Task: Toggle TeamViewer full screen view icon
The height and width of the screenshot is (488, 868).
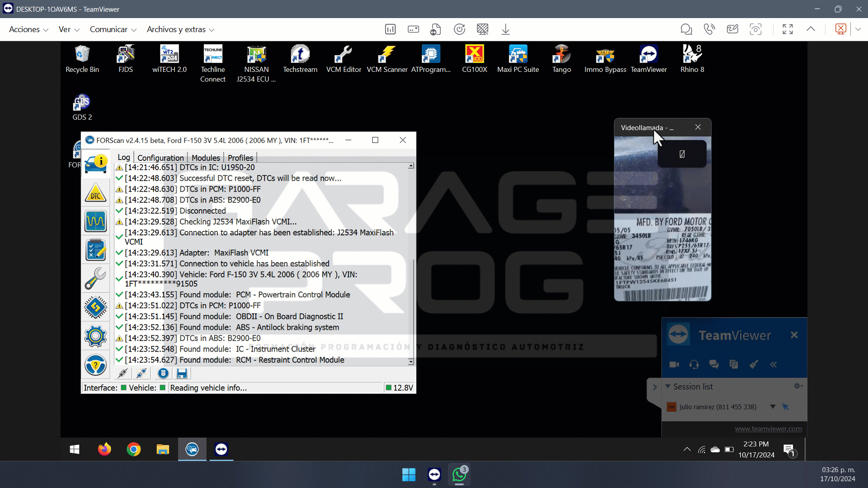Action: [x=788, y=29]
